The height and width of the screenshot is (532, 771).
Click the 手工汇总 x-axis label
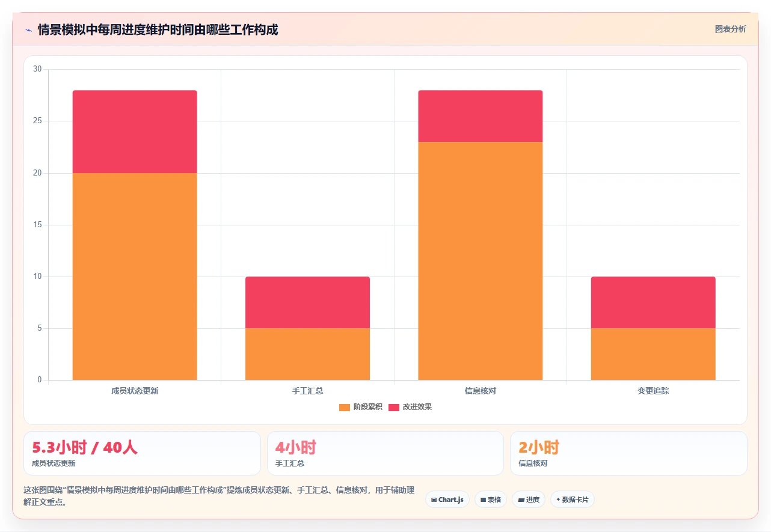(307, 391)
